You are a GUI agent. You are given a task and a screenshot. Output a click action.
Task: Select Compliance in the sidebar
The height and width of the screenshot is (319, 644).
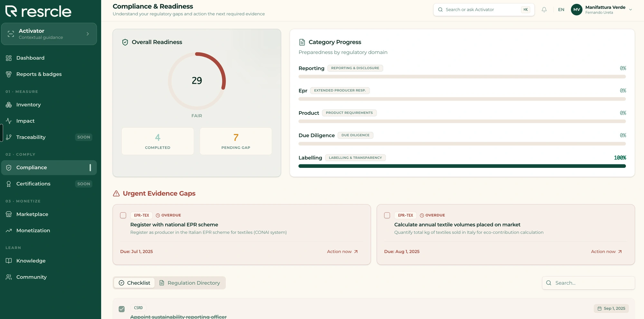pos(49,168)
